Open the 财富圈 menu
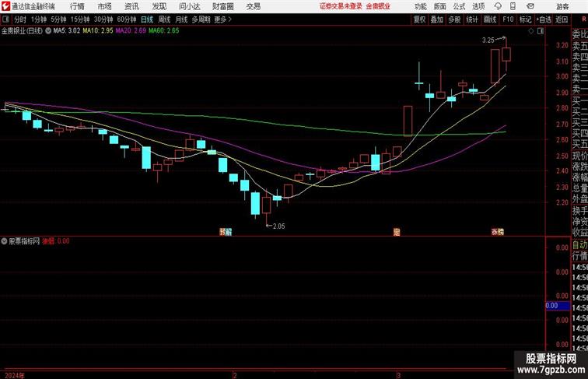This screenshot has width=588, height=379. pos(222,6)
